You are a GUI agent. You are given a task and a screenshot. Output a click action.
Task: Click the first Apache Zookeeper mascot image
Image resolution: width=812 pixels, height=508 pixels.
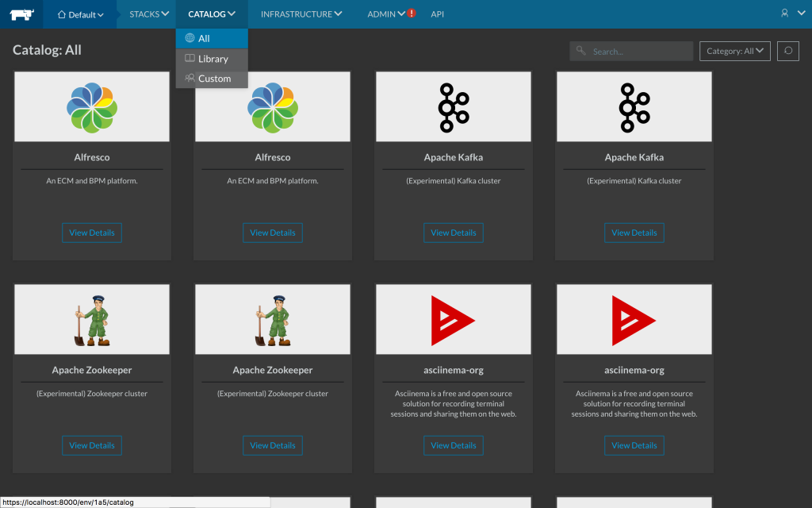click(x=92, y=320)
